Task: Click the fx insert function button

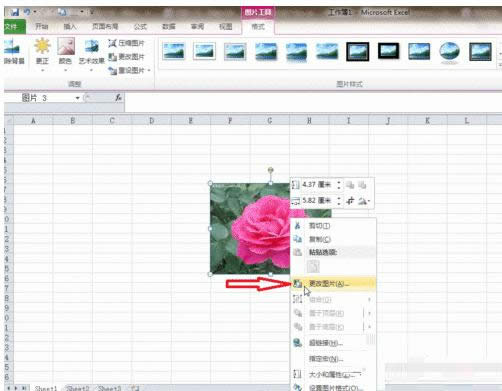Action: (x=118, y=98)
